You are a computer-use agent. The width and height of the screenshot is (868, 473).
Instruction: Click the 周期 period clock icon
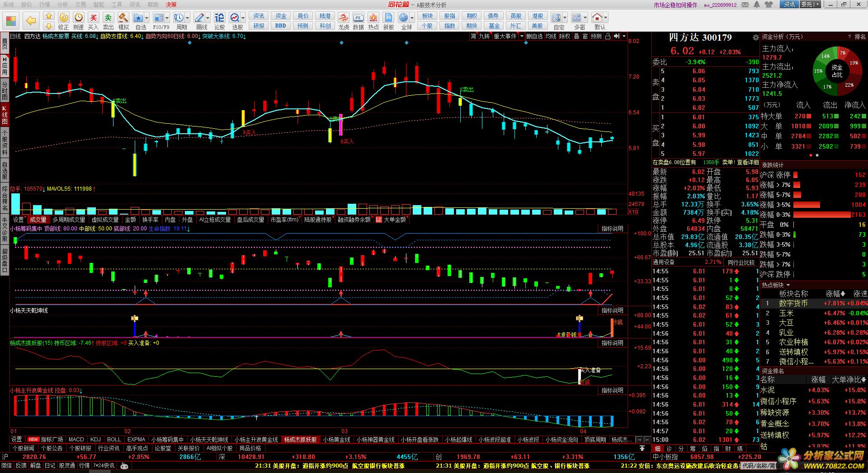pyautogui.click(x=179, y=18)
